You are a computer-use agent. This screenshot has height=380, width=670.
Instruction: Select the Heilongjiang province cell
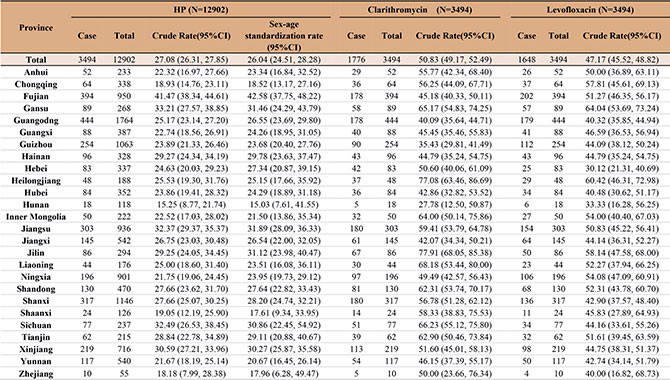pyautogui.click(x=36, y=180)
